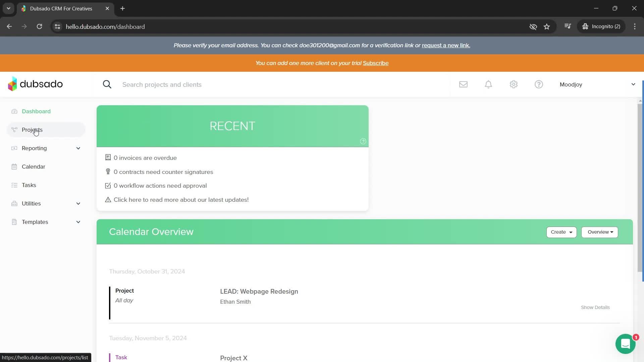The width and height of the screenshot is (644, 362).
Task: Open the Chrome three-dot menu
Action: pyautogui.click(x=635, y=26)
